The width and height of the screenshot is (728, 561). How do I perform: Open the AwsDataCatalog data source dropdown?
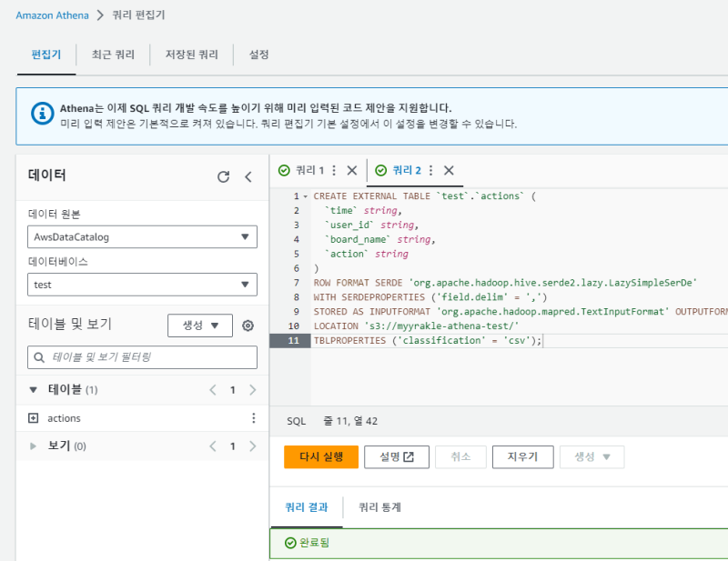pos(143,237)
